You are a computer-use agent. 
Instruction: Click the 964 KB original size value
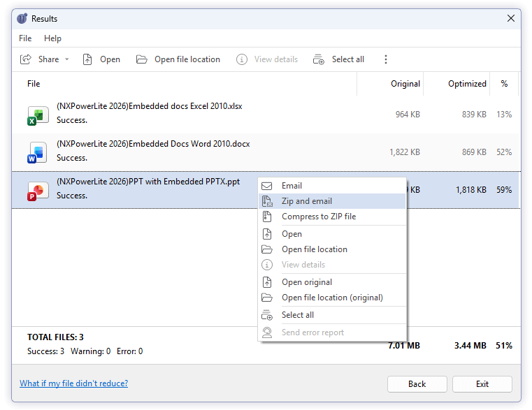pos(408,115)
